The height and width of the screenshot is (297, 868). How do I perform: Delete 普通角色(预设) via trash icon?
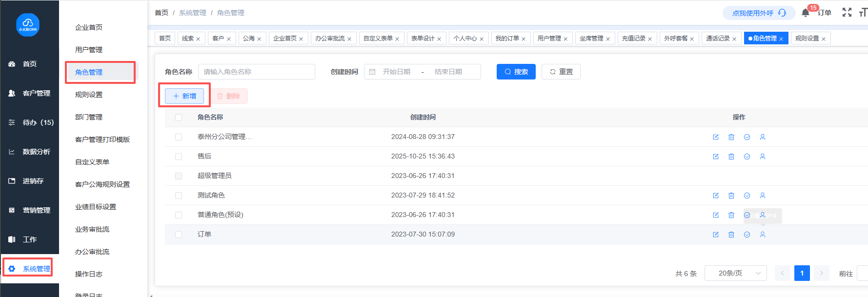[731, 215]
